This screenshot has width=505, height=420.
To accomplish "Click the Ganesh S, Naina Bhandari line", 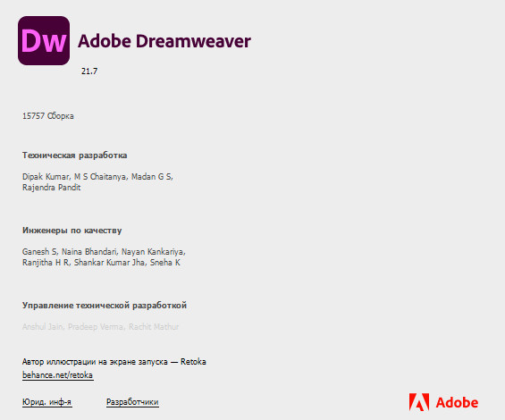I will pos(104,251).
